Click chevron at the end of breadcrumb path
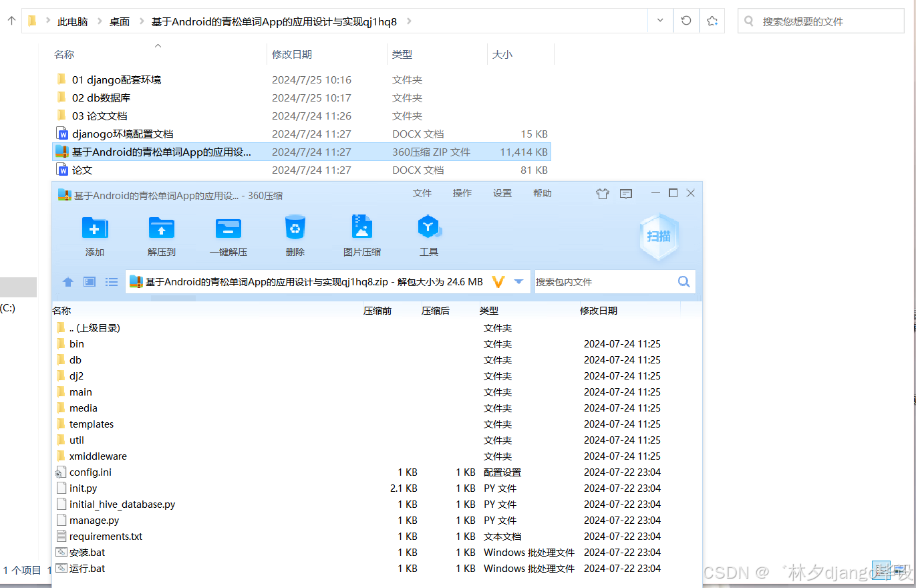 coord(409,21)
